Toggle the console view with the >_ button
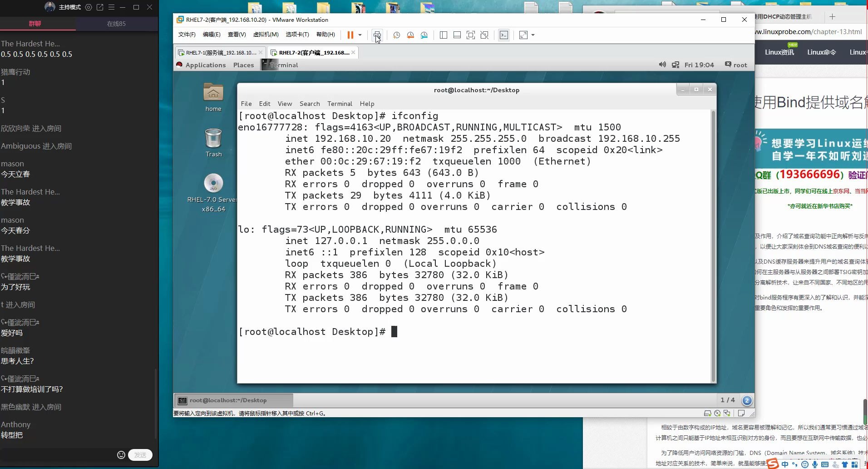Image resolution: width=868 pixels, height=469 pixels. [x=503, y=35]
